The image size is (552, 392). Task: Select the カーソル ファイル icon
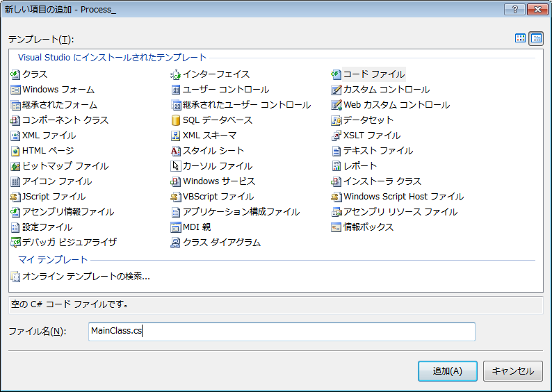tap(175, 166)
